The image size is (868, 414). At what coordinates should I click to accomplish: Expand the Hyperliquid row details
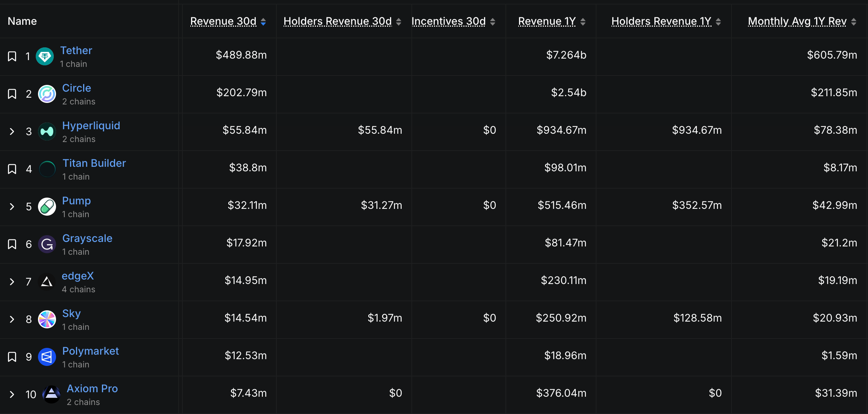(12, 131)
